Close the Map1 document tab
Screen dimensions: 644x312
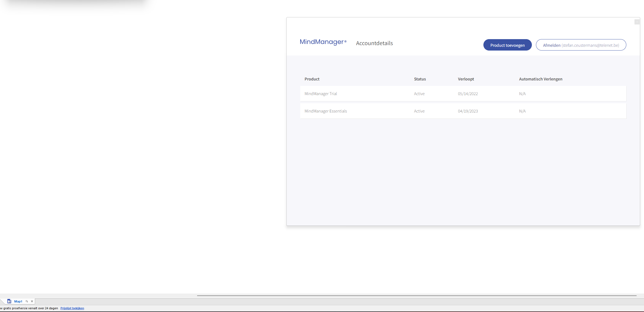(32, 301)
